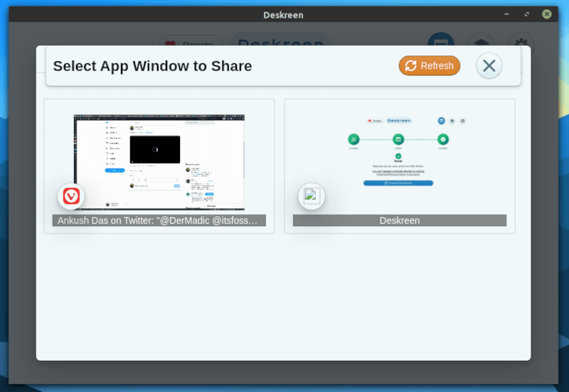
Task: Click the 'Deskreen' window title bar text
Action: coord(284,14)
